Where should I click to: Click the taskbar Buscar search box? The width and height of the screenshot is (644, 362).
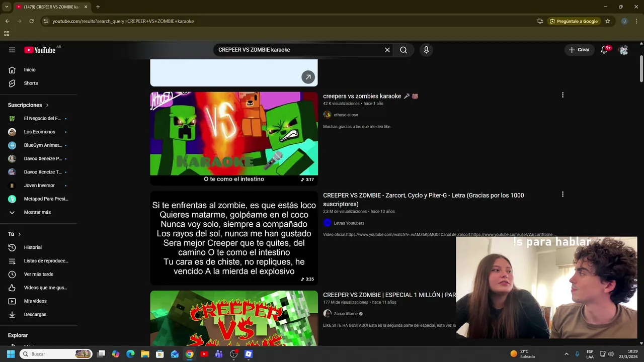coord(56,354)
